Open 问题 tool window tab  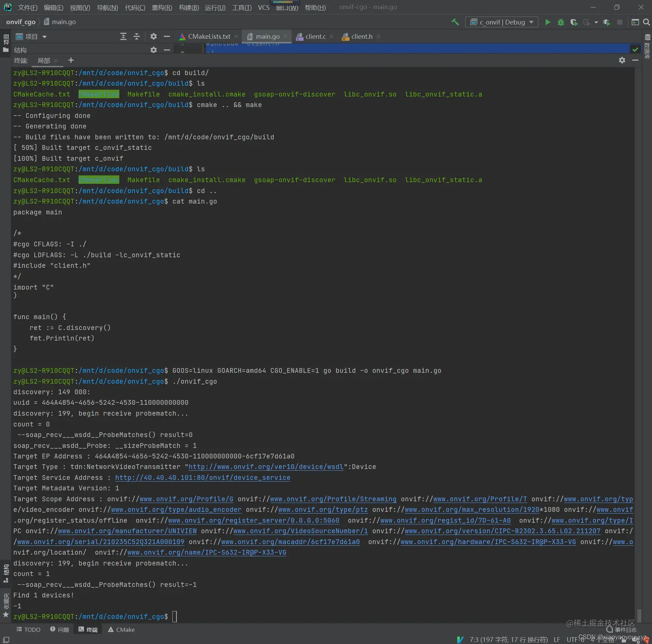pos(60,630)
